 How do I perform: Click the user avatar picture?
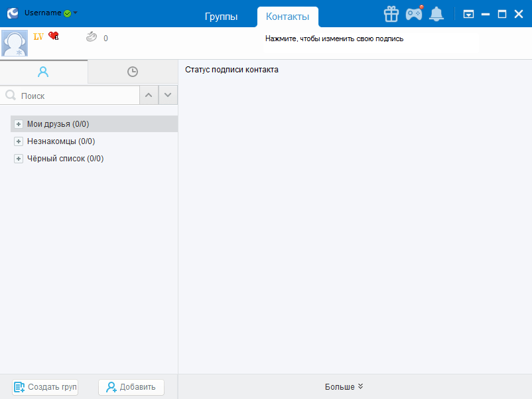pos(15,43)
